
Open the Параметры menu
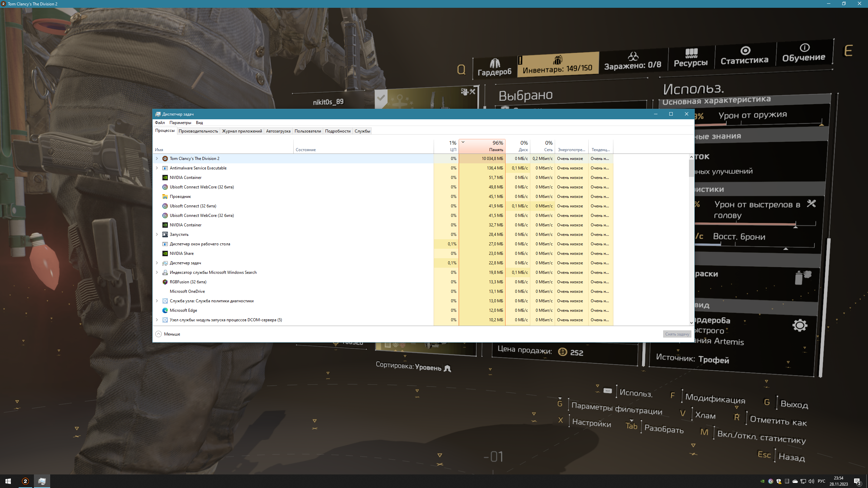coord(180,123)
